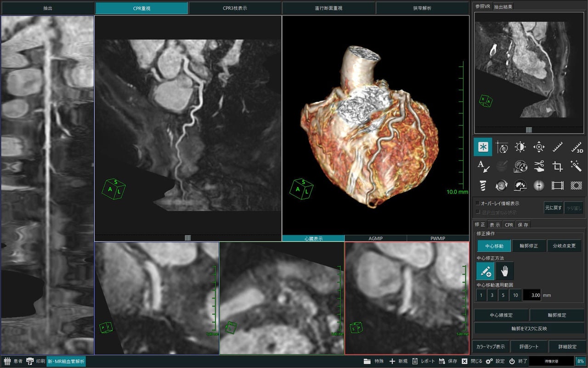
Task: Choose the 3D ruler measurement tool
Action: click(577, 147)
